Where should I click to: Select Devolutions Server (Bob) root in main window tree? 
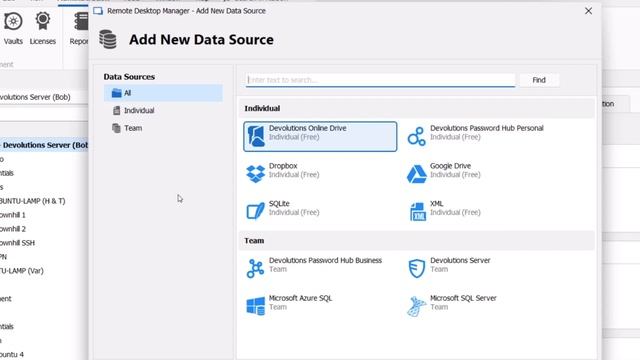[44, 145]
